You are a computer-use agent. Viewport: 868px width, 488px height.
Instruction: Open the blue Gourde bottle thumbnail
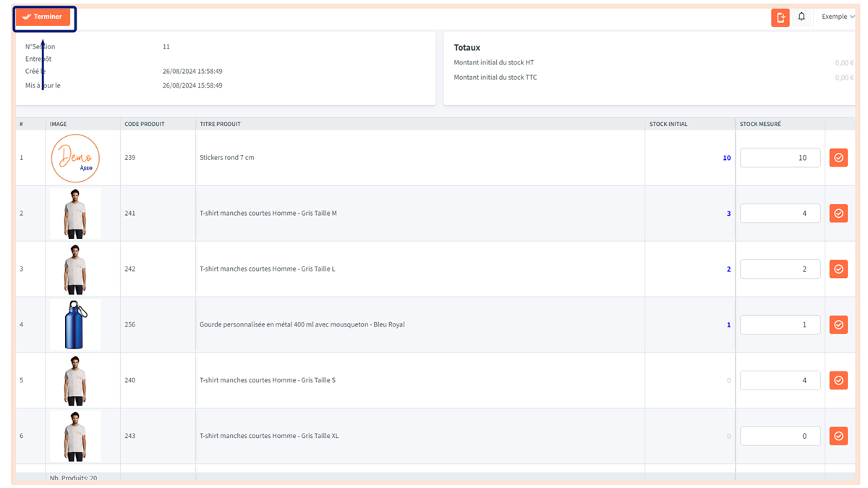pyautogui.click(x=75, y=325)
